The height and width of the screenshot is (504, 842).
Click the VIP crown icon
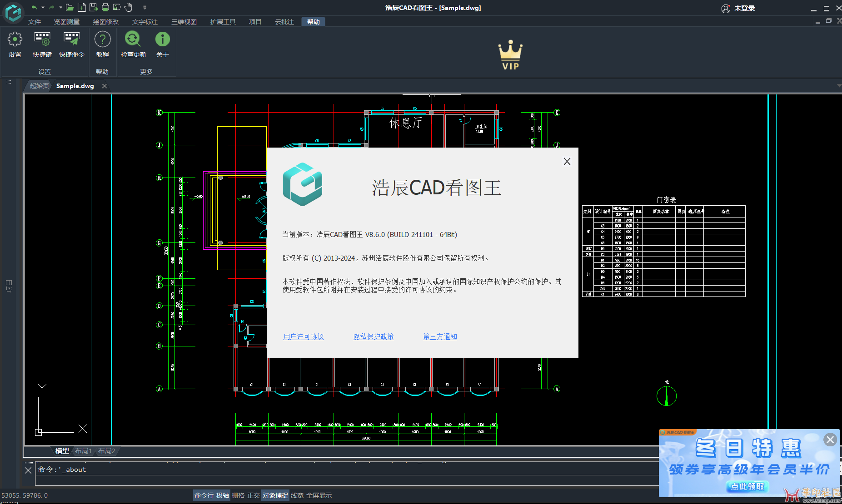pyautogui.click(x=510, y=55)
